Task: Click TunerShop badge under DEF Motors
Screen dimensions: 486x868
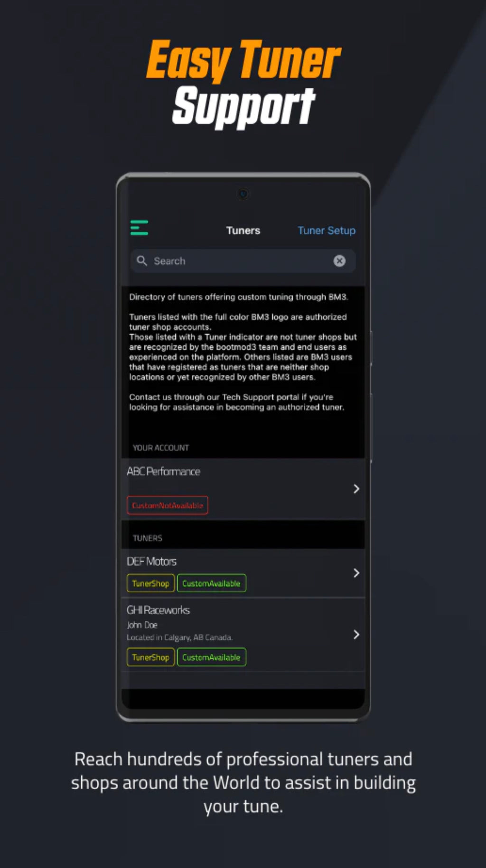Action: tap(150, 583)
